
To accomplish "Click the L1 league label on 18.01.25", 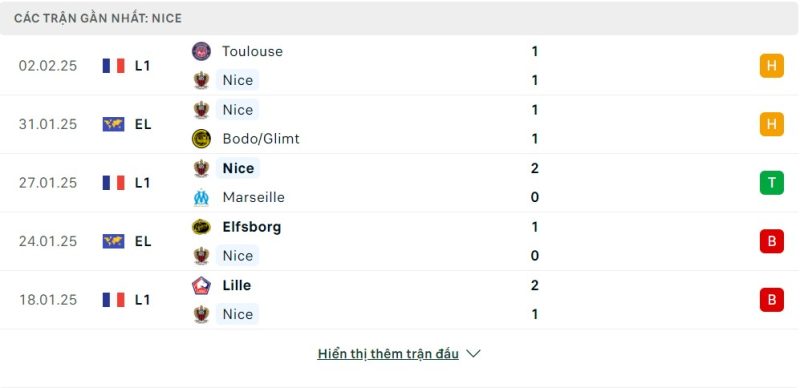I will pyautogui.click(x=142, y=300).
